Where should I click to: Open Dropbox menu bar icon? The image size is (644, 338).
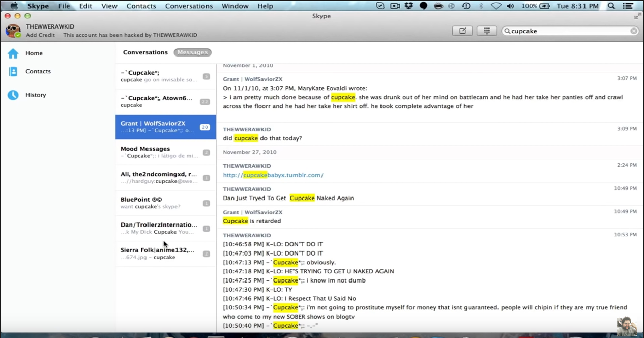tap(409, 6)
